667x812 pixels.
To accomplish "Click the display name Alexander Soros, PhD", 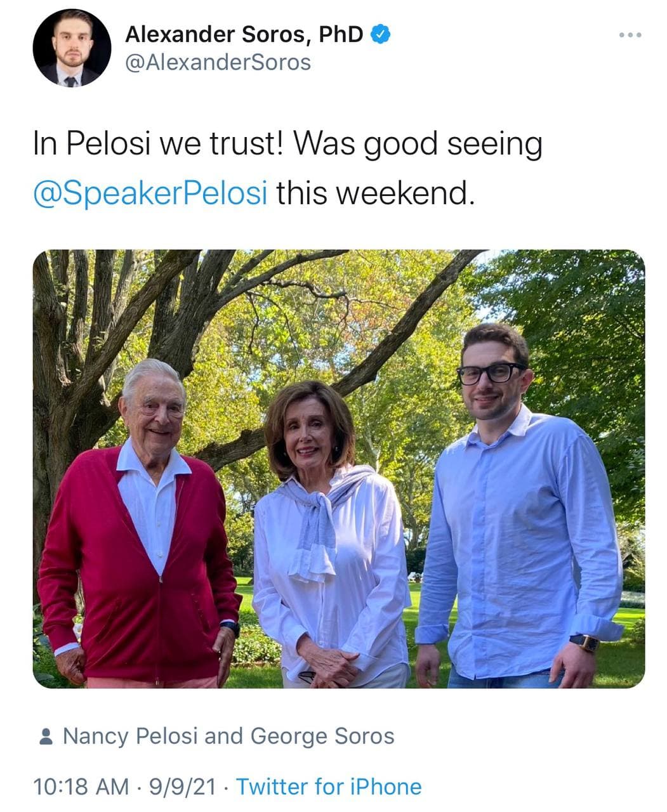I will pos(244,34).
